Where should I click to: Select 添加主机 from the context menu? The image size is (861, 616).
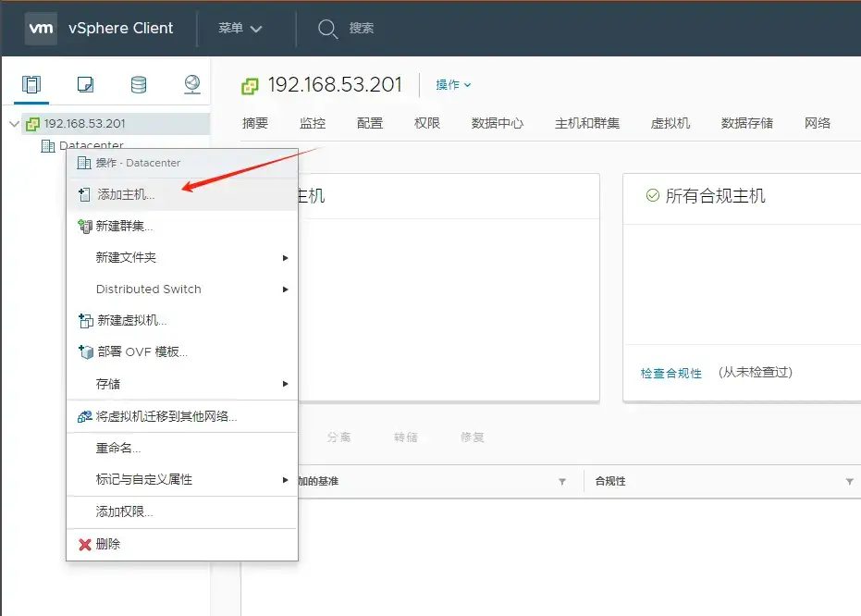tap(120, 194)
